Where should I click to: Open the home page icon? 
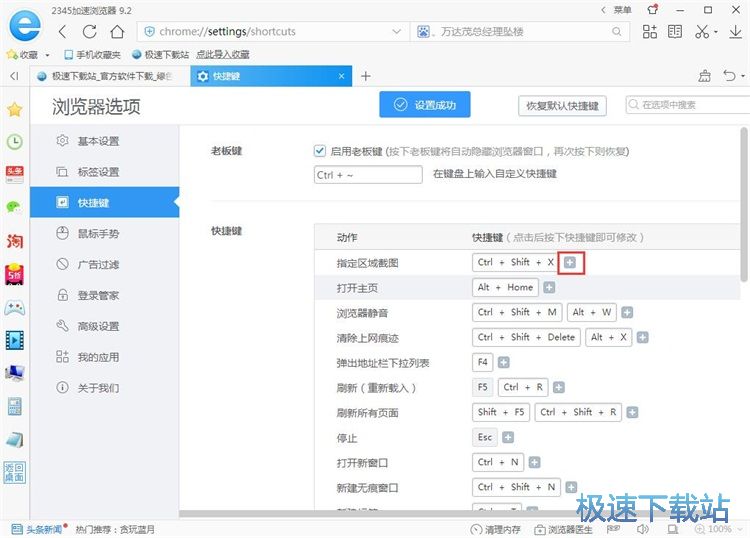117,32
